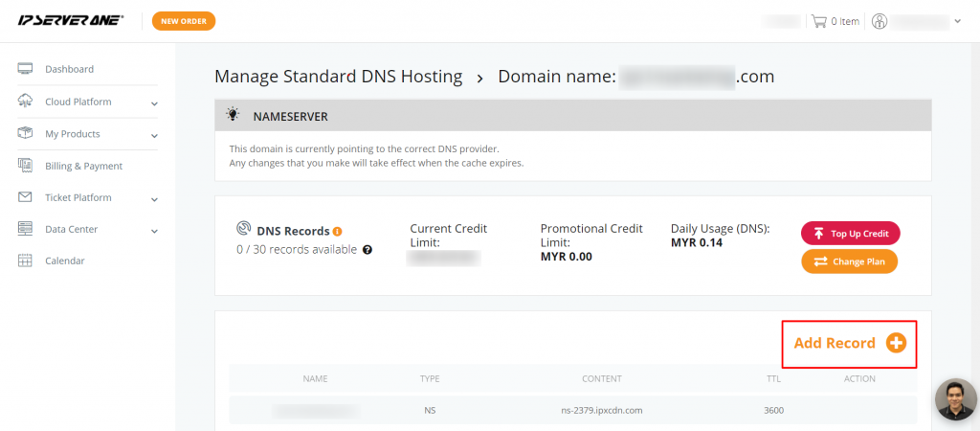Click the Top Up Credit button
Viewport: 980px width, 431px height.
[851, 234]
